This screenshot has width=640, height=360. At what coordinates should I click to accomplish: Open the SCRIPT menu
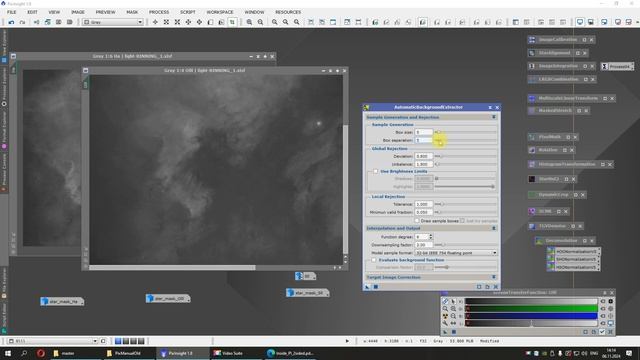[x=188, y=12]
